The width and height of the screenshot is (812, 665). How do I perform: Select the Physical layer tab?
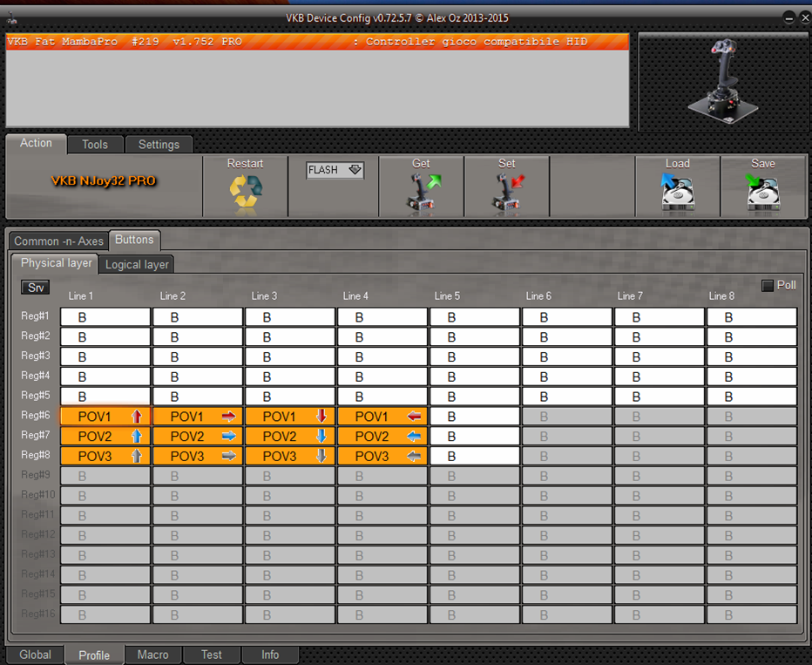tap(56, 263)
